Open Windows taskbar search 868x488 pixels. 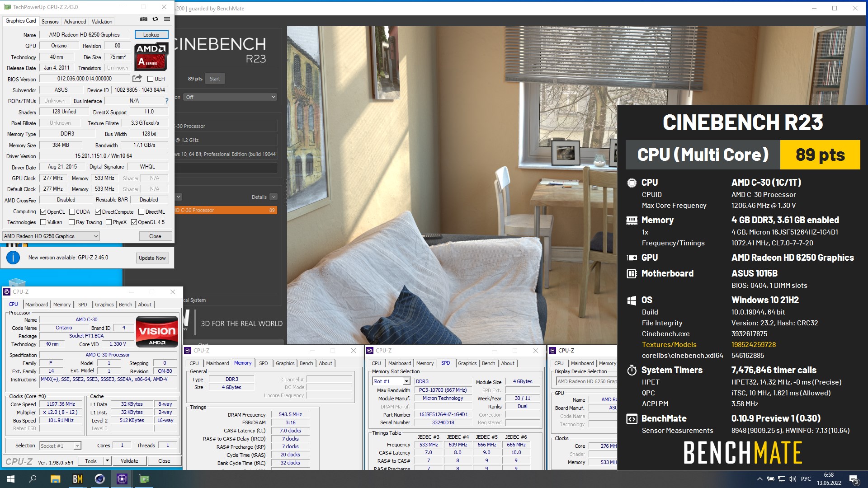click(33, 479)
